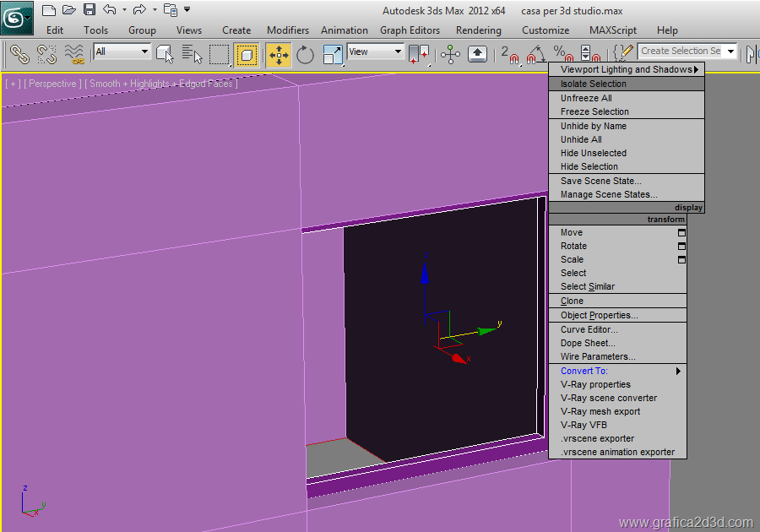Click the Save File icon
The image size is (760, 532).
[x=90, y=10]
